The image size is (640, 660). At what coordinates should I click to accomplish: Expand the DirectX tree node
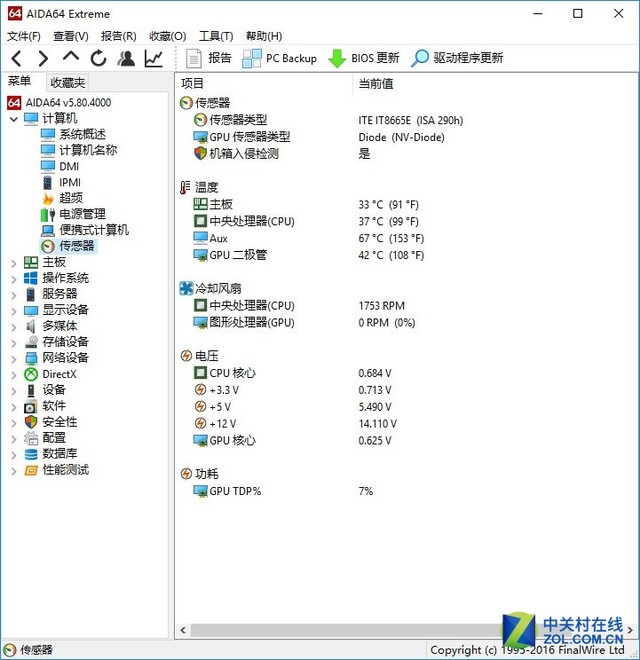click(x=13, y=375)
